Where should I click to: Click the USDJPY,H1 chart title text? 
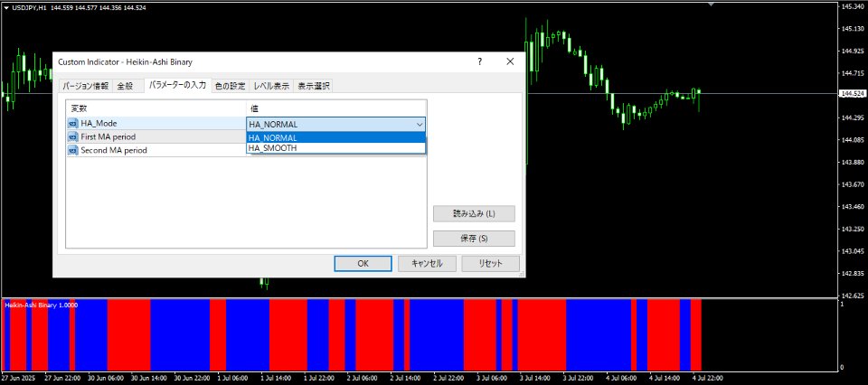(x=30, y=8)
